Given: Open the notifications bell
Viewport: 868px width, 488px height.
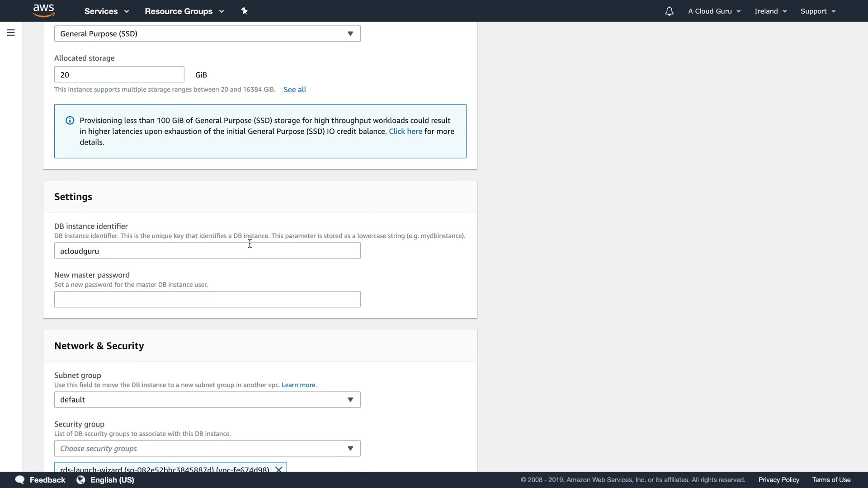Looking at the screenshot, I should point(669,11).
